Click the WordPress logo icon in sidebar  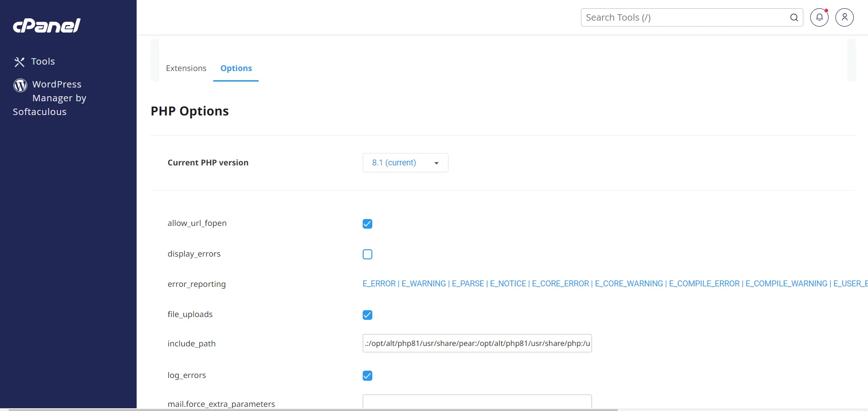coord(20,85)
